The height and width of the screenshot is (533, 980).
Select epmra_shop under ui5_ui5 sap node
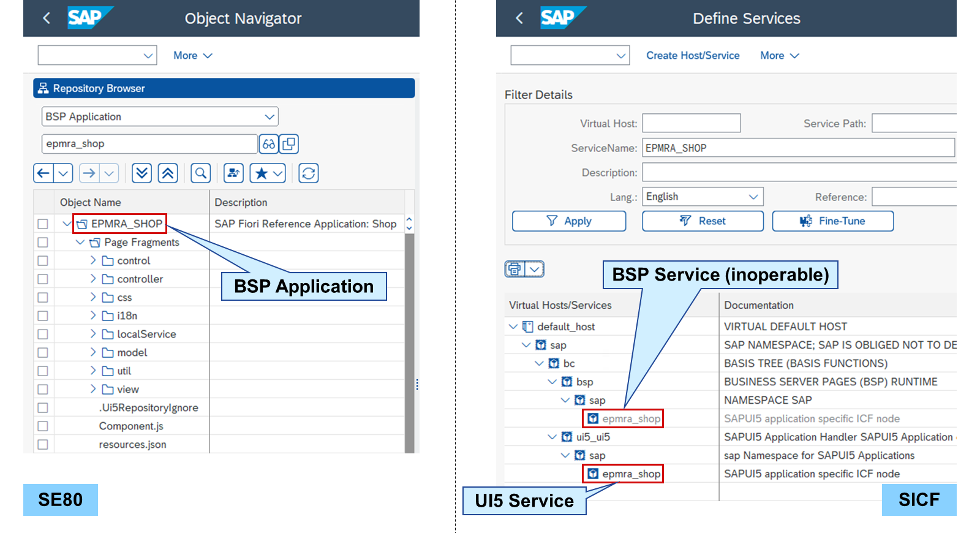click(x=631, y=474)
